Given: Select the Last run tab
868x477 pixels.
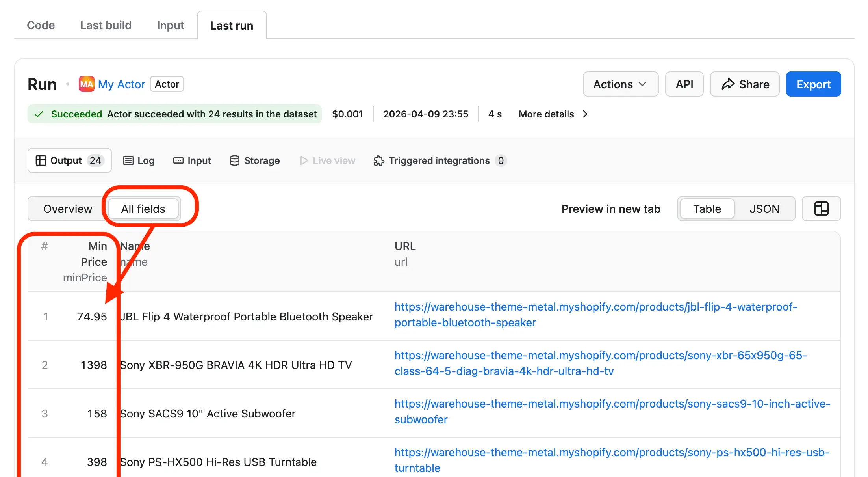Looking at the screenshot, I should (x=232, y=26).
